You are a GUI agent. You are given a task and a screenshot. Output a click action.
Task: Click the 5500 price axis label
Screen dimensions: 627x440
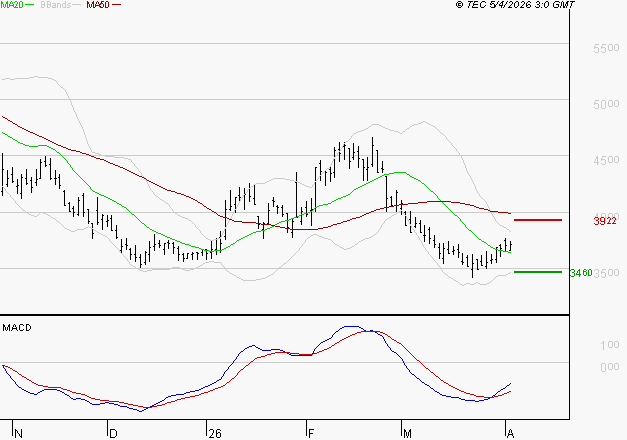606,48
